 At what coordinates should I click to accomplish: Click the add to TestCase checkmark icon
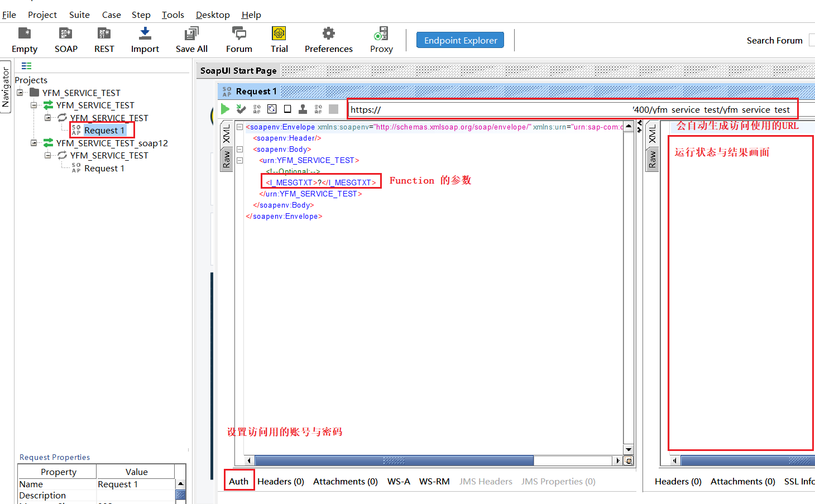tap(241, 109)
